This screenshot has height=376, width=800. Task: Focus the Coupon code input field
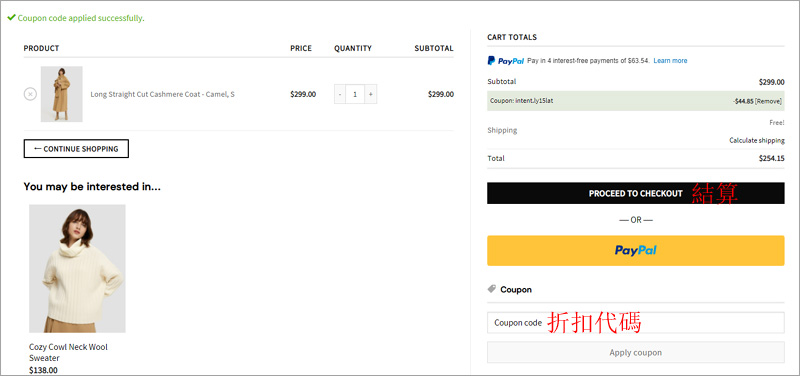click(x=636, y=322)
